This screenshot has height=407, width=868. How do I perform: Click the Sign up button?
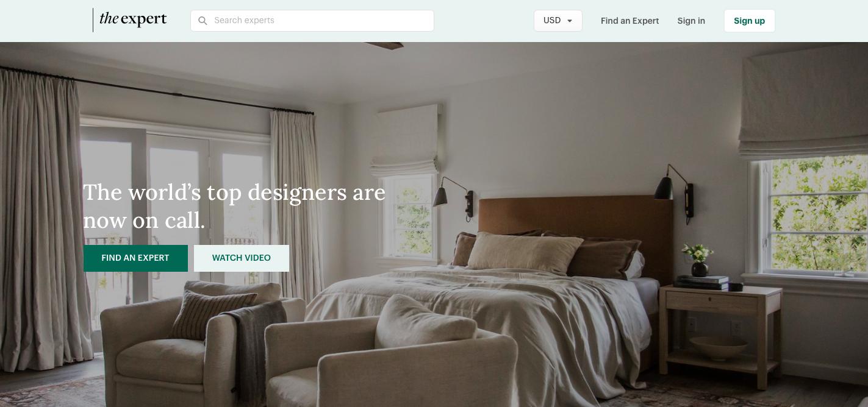[749, 21]
